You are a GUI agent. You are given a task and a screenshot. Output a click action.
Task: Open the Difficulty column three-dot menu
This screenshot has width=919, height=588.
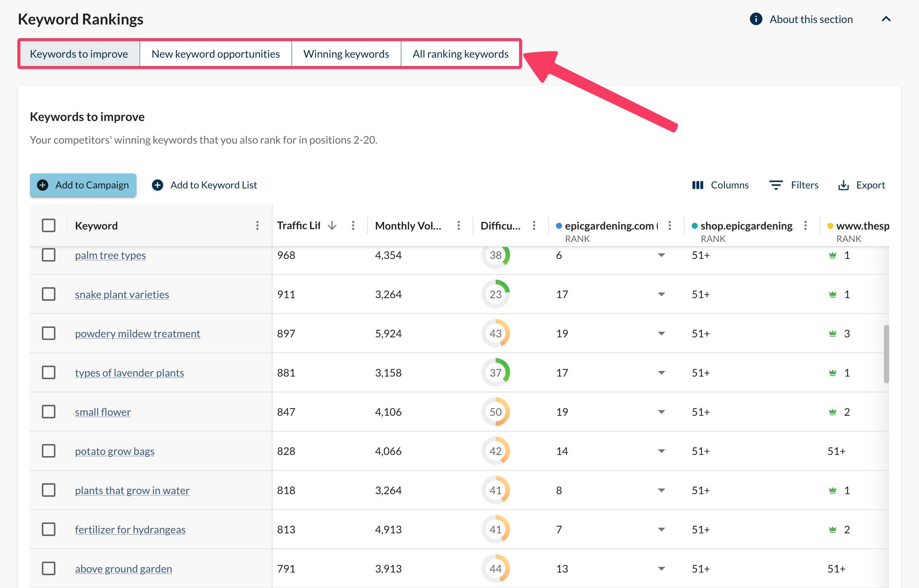pos(534,226)
